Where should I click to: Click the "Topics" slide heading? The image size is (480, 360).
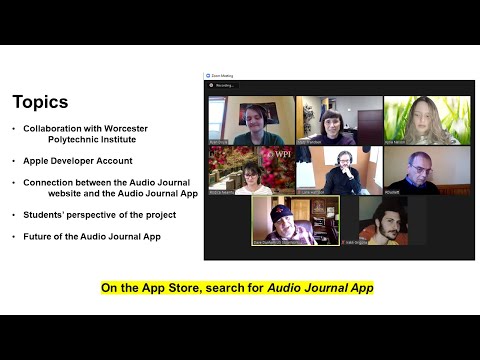pyautogui.click(x=40, y=102)
